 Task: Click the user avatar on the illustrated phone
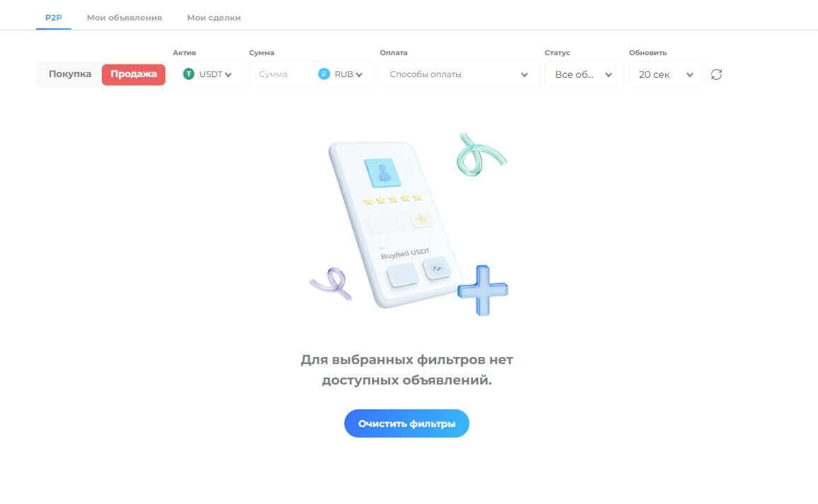pos(382,172)
